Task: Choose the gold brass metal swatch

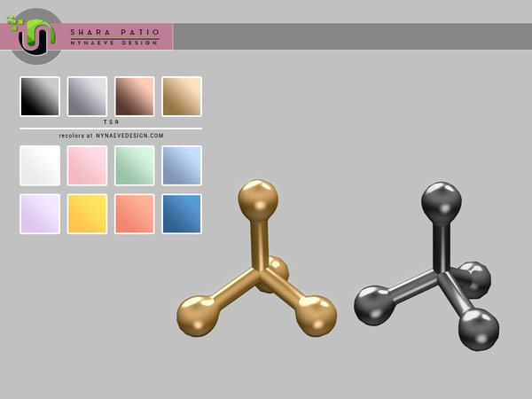Action: [182, 97]
